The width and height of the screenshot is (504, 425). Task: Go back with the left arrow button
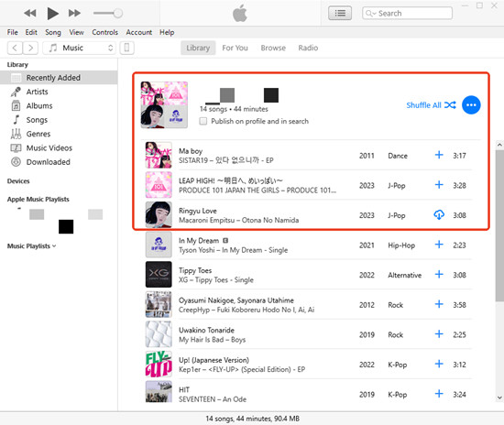coord(15,49)
